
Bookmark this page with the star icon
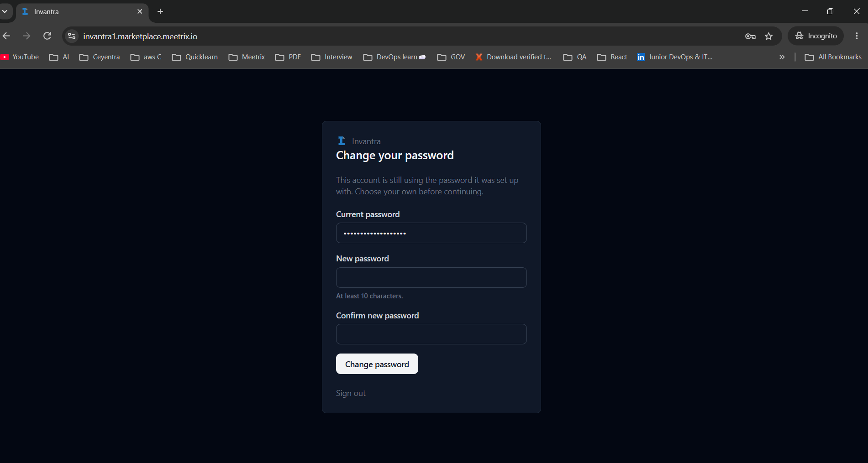coord(769,36)
